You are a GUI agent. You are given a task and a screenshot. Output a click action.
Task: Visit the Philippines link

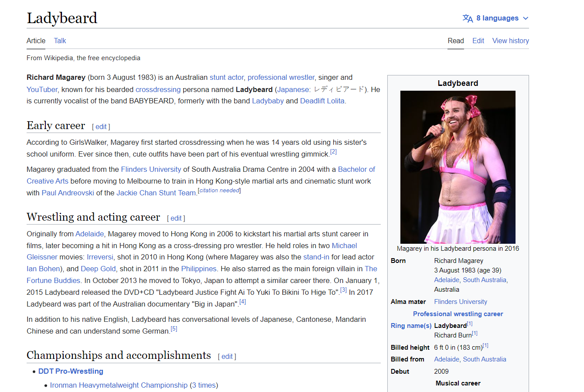pyautogui.click(x=199, y=269)
